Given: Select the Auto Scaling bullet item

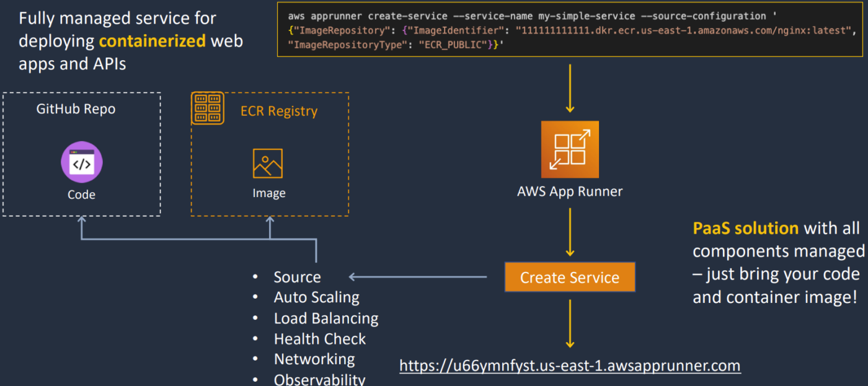Looking at the screenshot, I should click(x=316, y=297).
